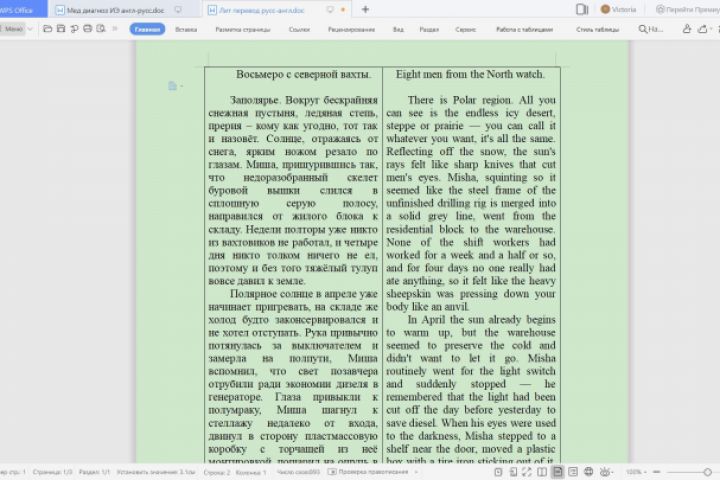This screenshot has height=480, width=720.
Task: Open the Ссылки ribbon tab
Action: (x=299, y=29)
